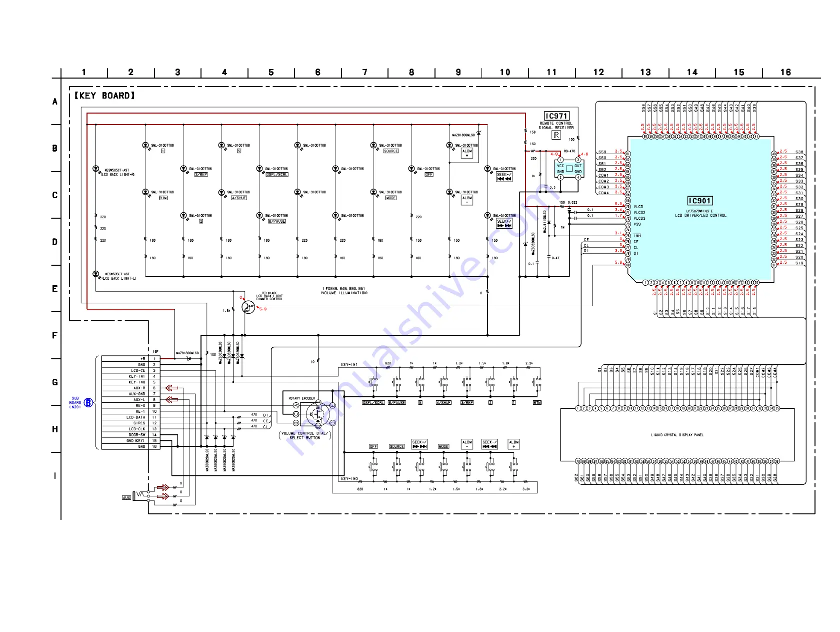Click the LCD-DATA pin row in connector

pos(131,417)
